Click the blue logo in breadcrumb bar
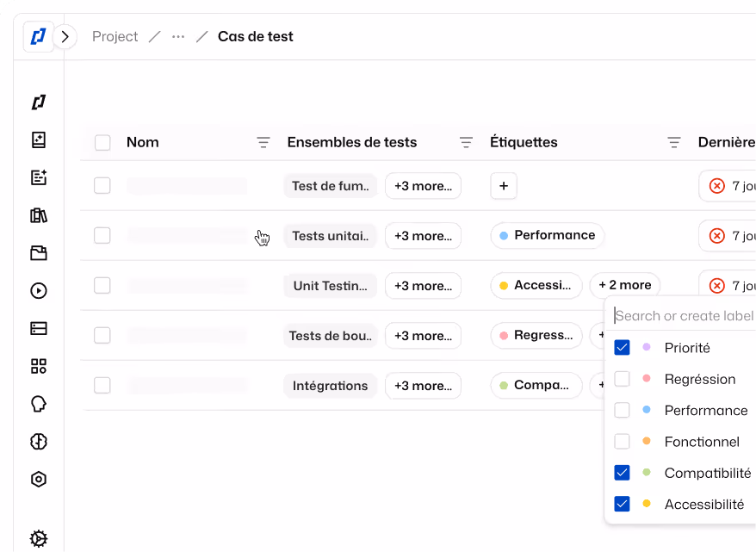The height and width of the screenshot is (552, 756). tap(38, 37)
